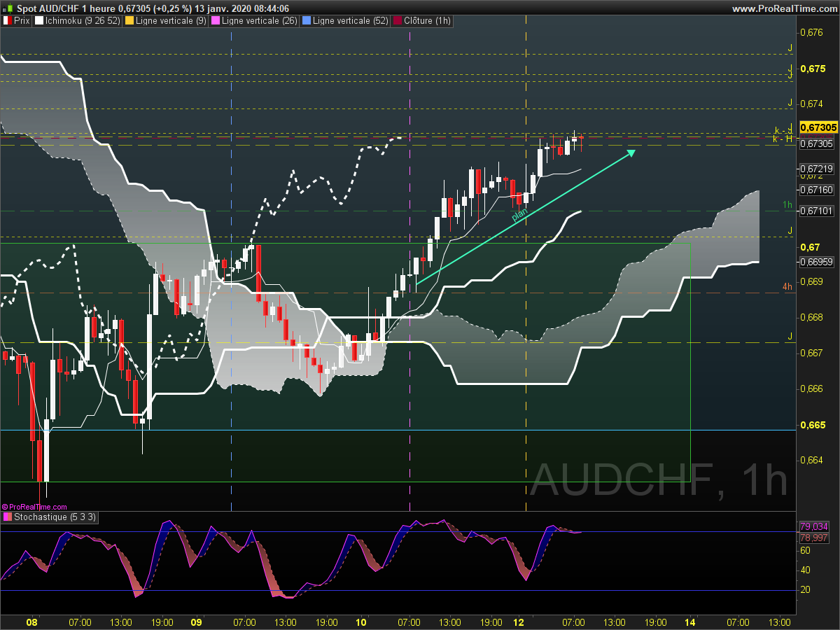Click the date label 14 on time axis
Viewport: 840px width, 630px height.
(x=691, y=622)
